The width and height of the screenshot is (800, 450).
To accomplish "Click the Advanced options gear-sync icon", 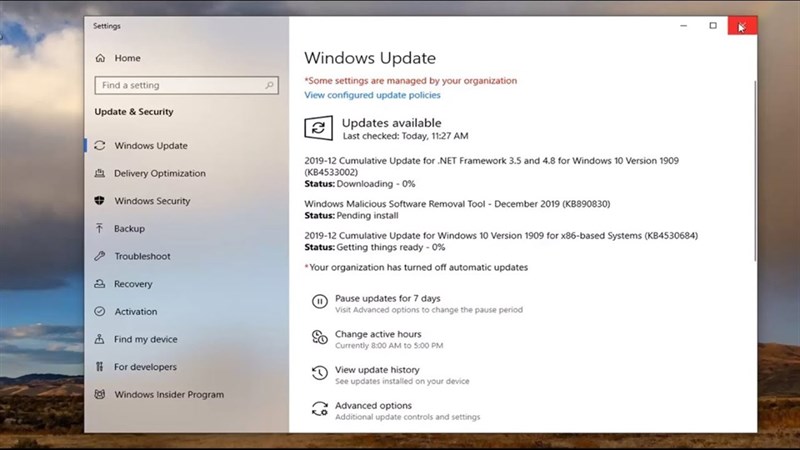I will coord(319,409).
